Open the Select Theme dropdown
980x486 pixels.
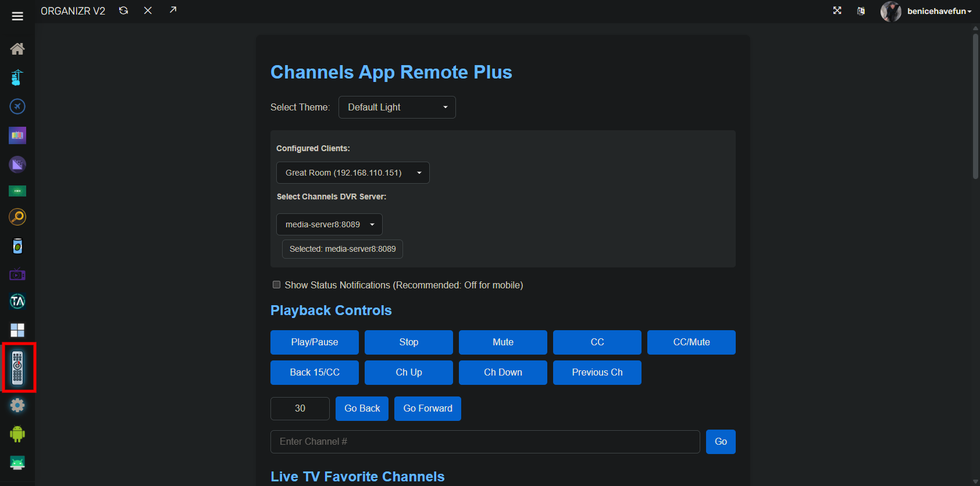397,107
